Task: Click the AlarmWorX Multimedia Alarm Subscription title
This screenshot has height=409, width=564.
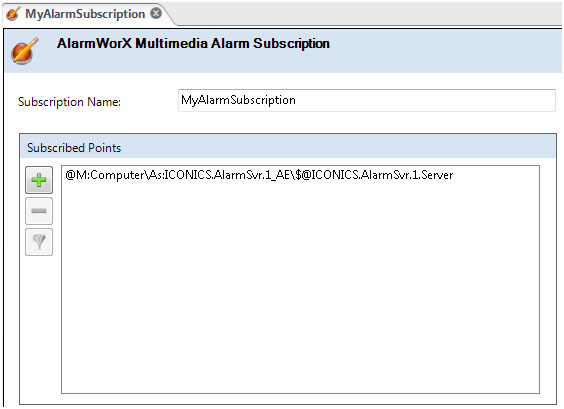Action: 193,44
